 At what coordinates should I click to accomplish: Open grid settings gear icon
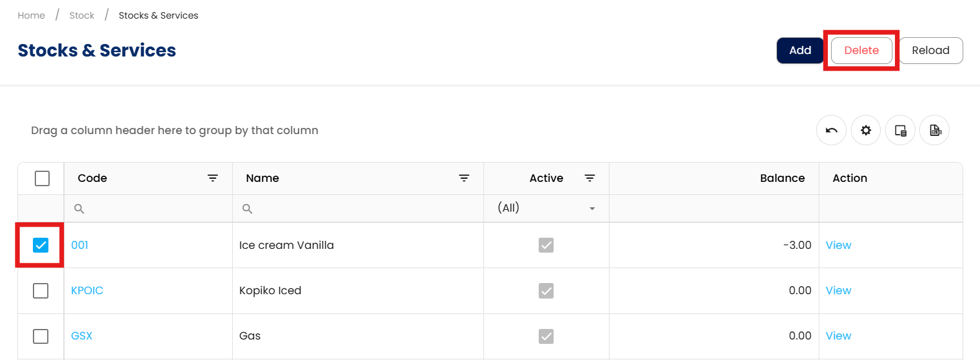coord(866,130)
